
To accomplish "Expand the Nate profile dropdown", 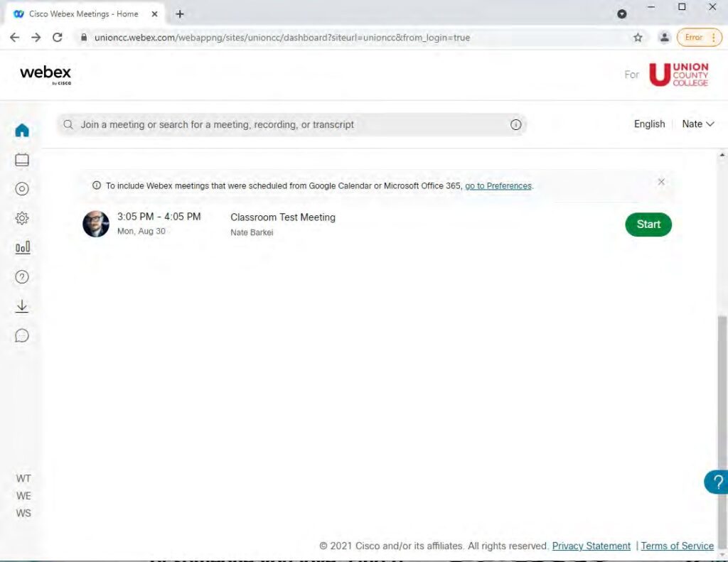I will [697, 124].
